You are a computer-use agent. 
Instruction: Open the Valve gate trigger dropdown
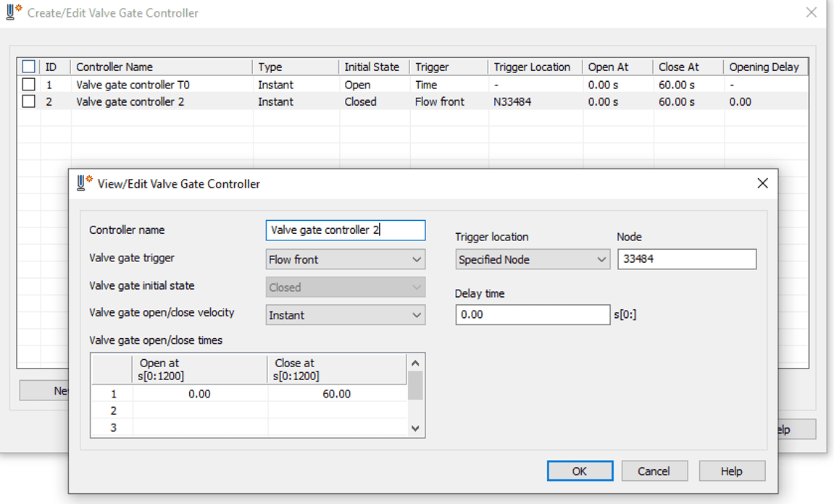345,259
